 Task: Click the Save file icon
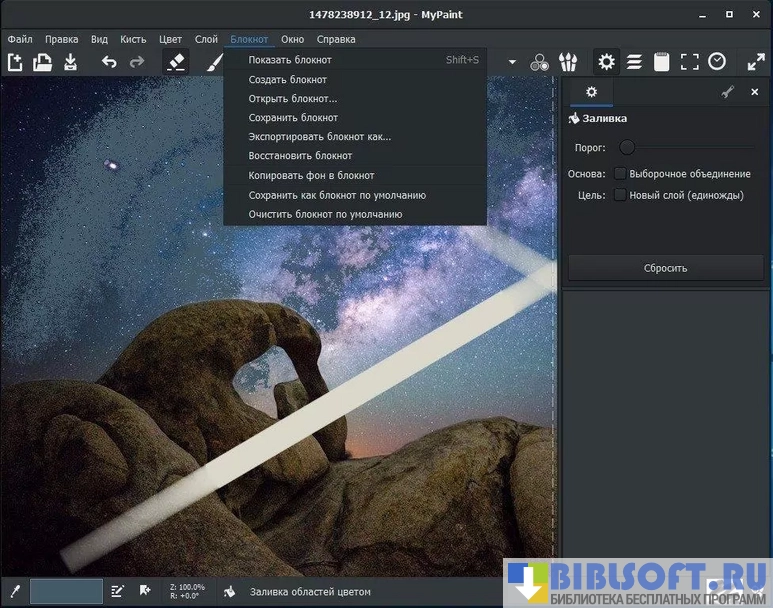[x=70, y=62]
